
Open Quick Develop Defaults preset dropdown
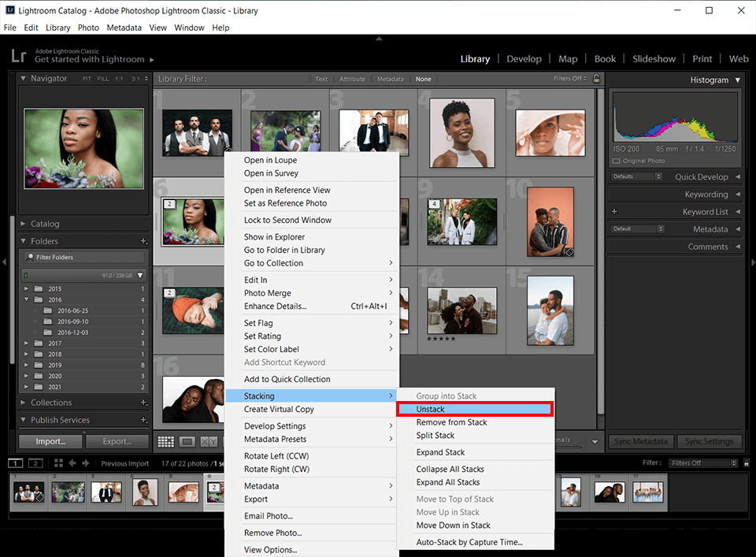pyautogui.click(x=636, y=176)
